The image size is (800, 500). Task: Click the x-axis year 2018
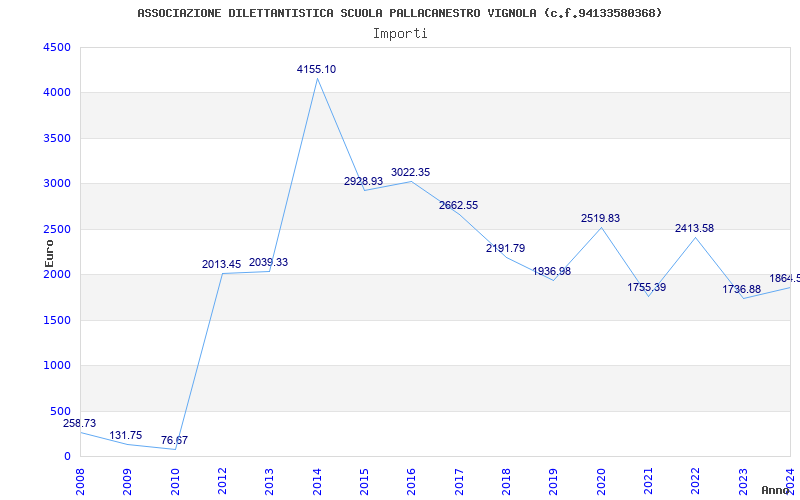[x=506, y=482]
